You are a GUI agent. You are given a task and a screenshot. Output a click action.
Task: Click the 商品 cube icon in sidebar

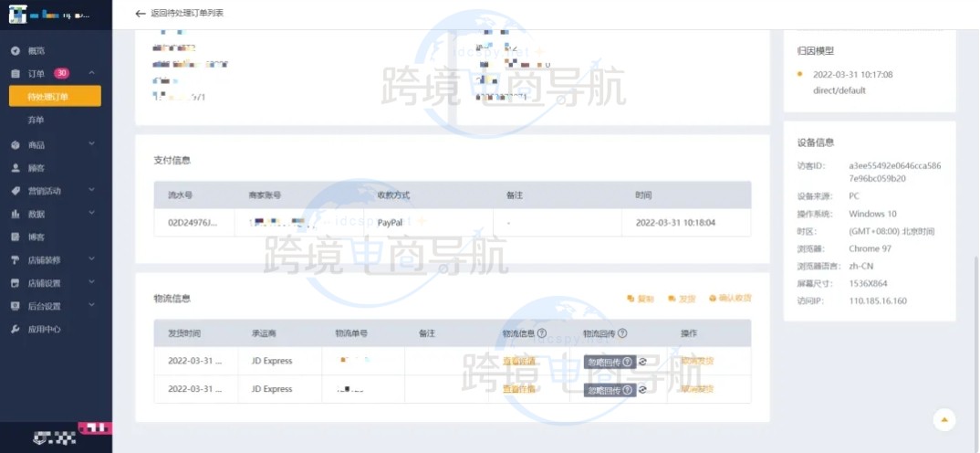[16, 145]
